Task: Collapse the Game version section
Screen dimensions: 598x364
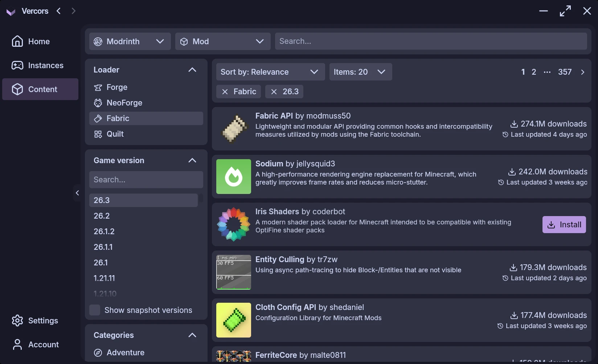Action: pos(192,160)
